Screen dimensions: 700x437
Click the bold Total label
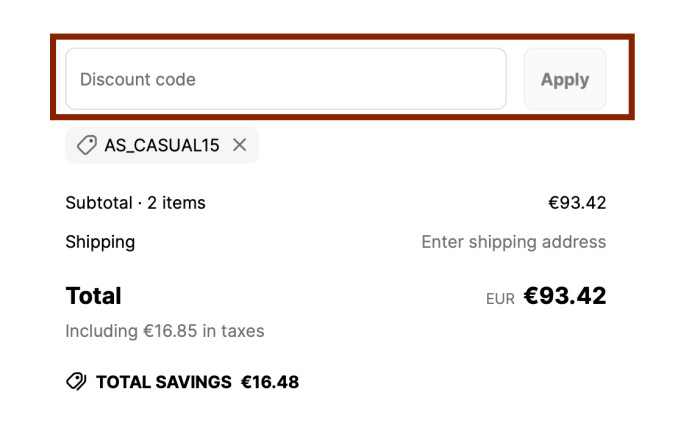pos(93,296)
